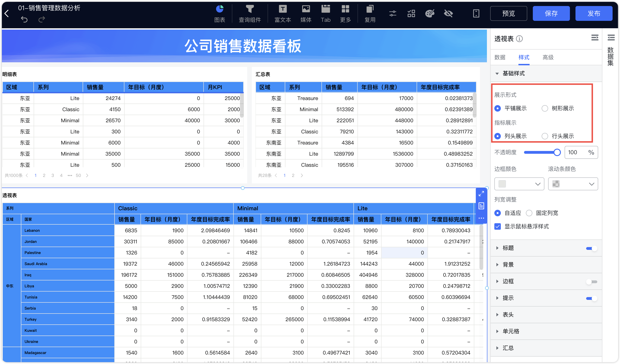Click the Classic column group header

pyautogui.click(x=174, y=208)
